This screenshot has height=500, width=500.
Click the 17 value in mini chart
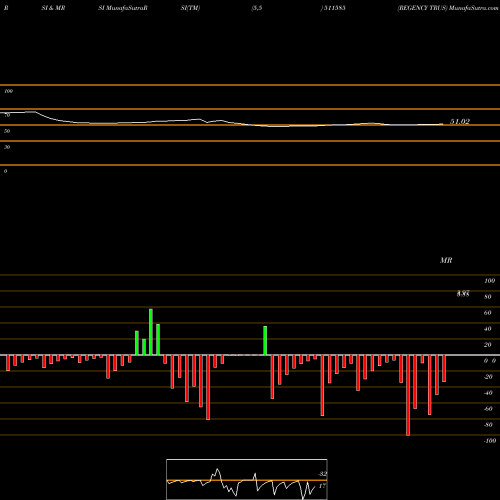click(x=322, y=486)
